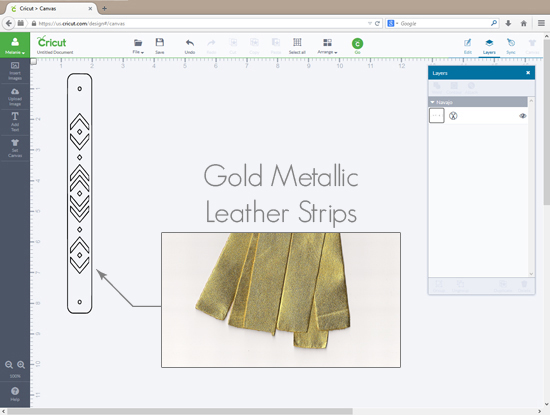This screenshot has width=550, height=415.
Task: Click the 100% zoom level label
Action: click(x=15, y=376)
